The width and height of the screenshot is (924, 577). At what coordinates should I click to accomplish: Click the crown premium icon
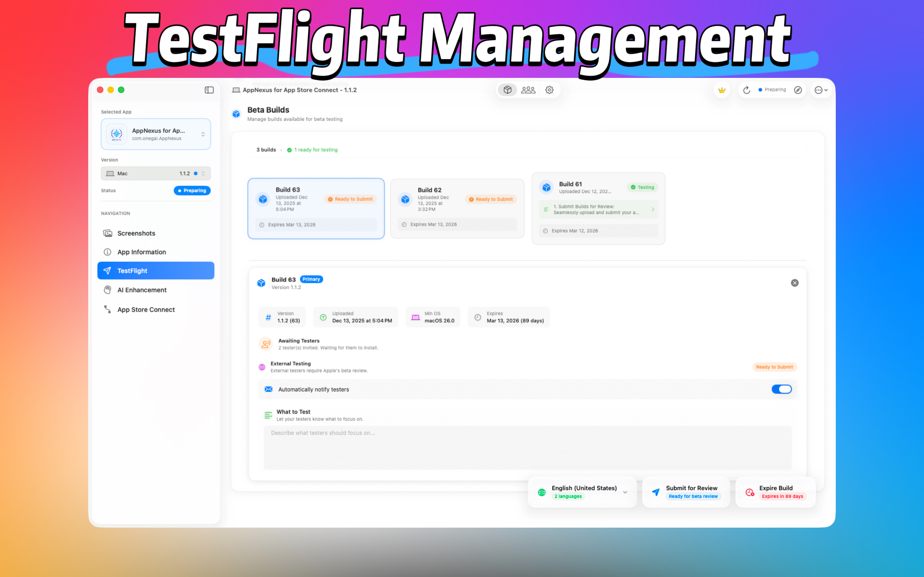pos(722,90)
